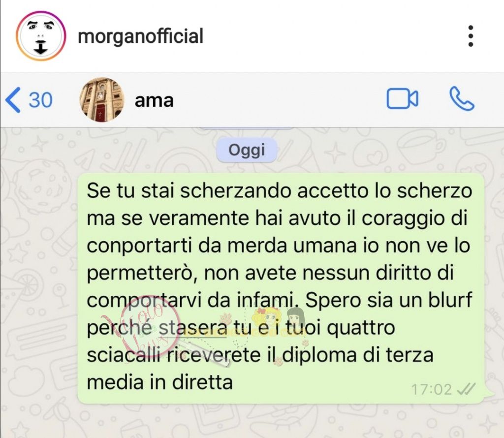504x438 pixels.
Task: Click the dark-haired cartoon character watermark
Action: (x=295, y=317)
